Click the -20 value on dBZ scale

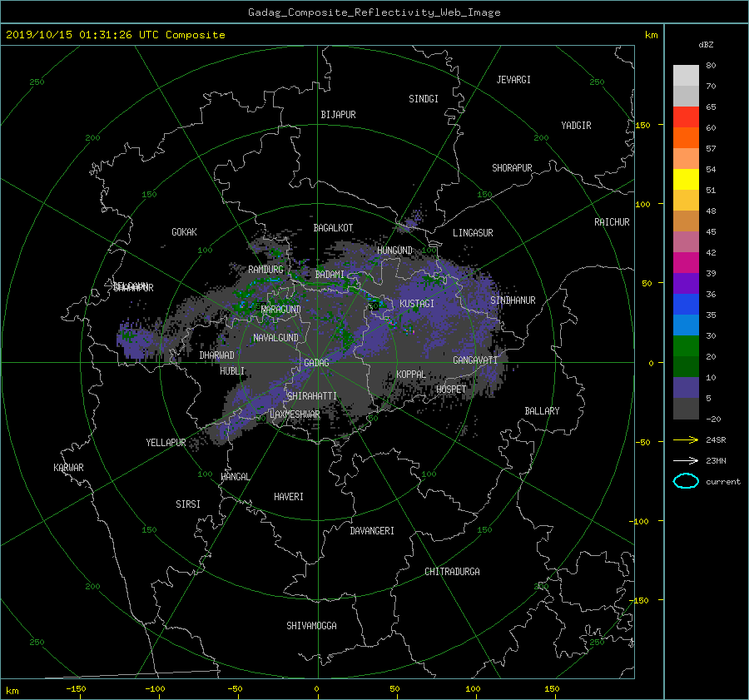tap(712, 419)
